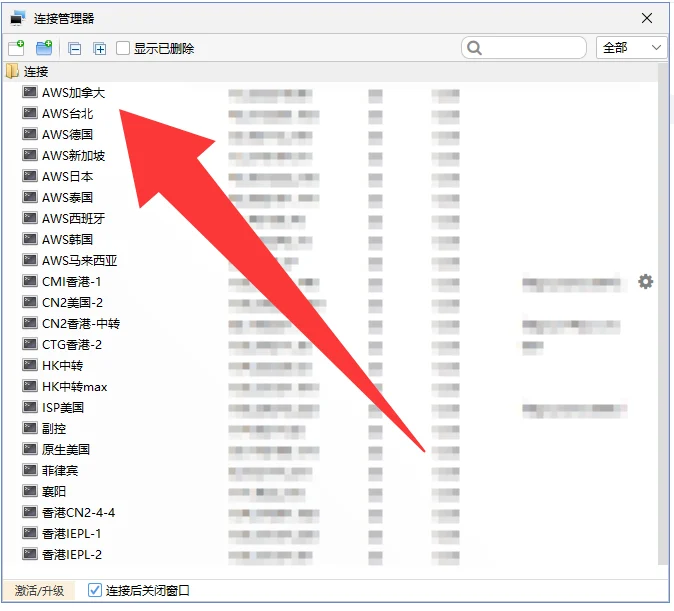The image size is (674, 611).
Task: Click the terminal icon beside 原生美国
Action: (x=30, y=449)
